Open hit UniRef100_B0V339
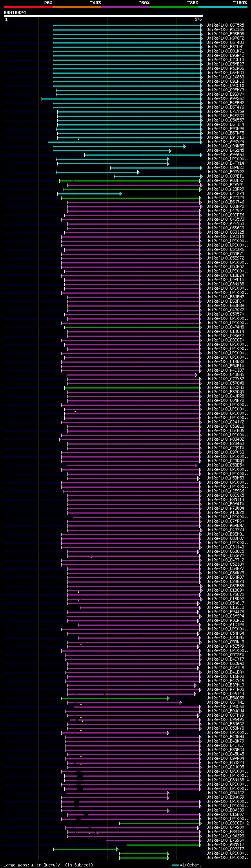Screen dimensions: 251x868 click(x=225, y=810)
